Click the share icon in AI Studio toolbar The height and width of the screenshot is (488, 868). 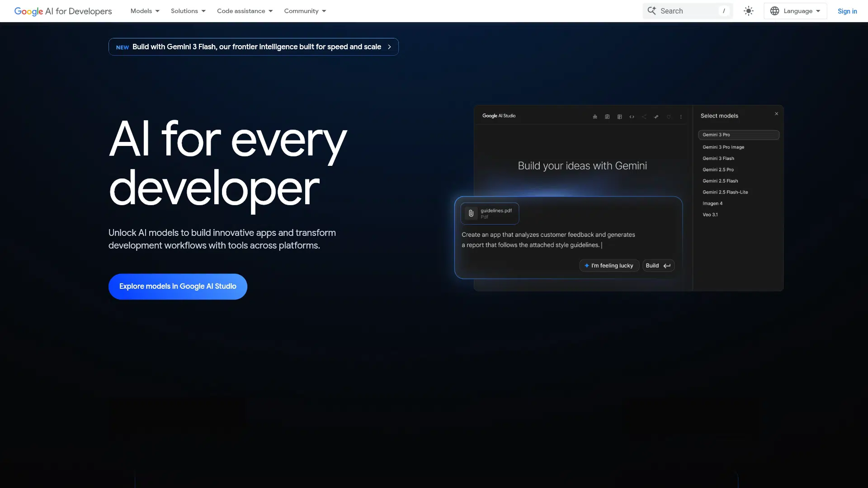point(644,117)
